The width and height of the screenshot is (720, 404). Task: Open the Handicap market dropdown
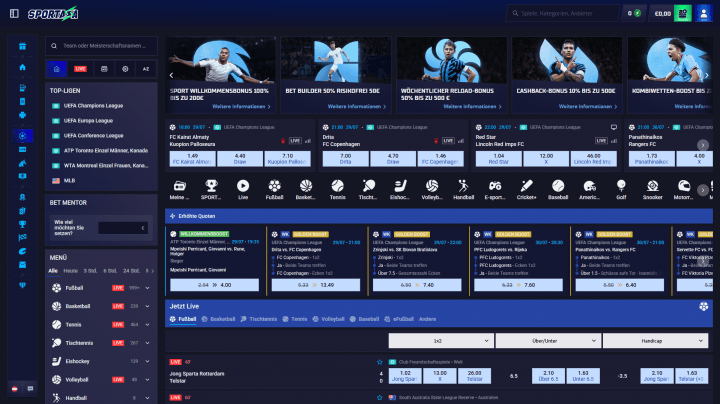655,341
